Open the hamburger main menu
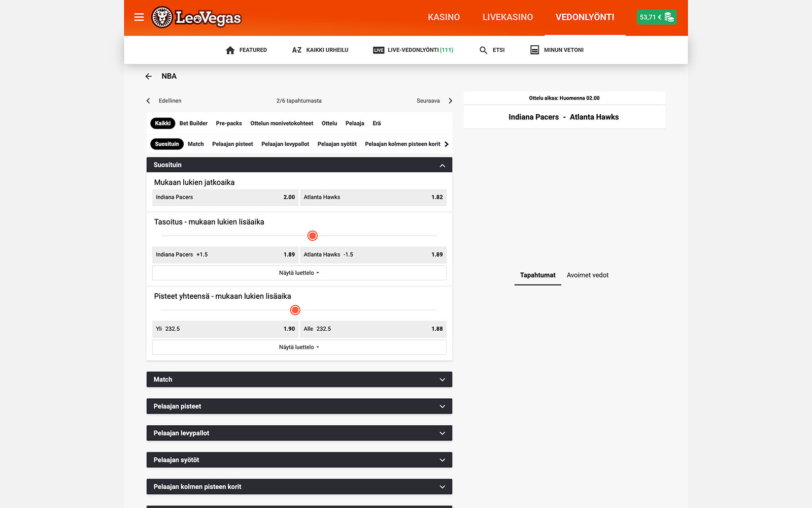812x508 pixels. (139, 17)
